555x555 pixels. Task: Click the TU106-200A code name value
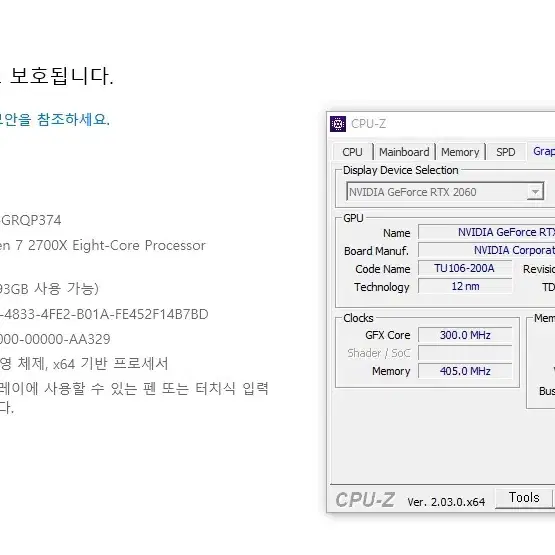point(465,268)
